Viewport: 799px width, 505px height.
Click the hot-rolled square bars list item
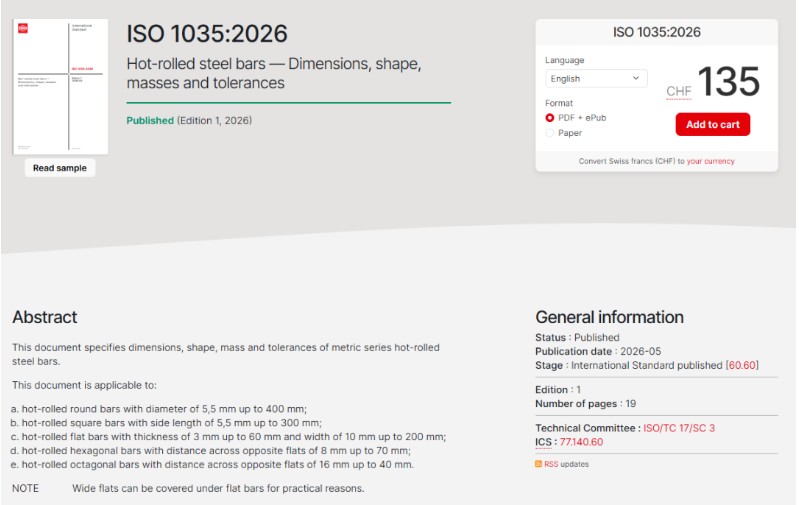pyautogui.click(x=166, y=423)
